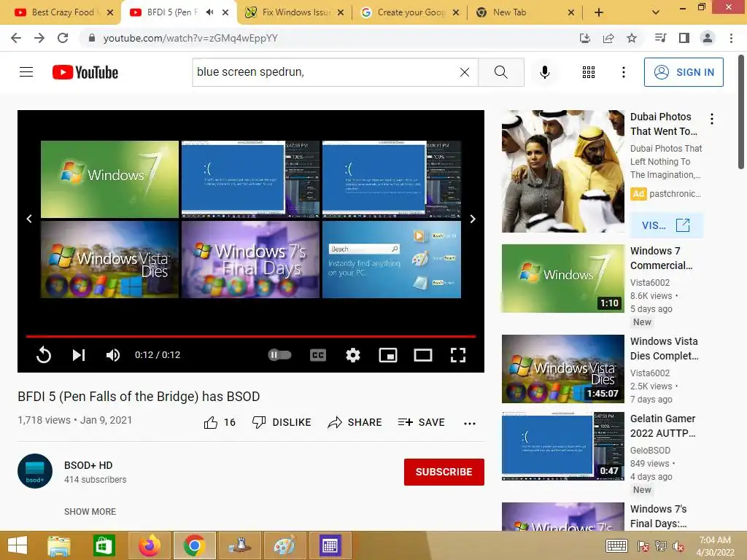Viewport: 747px width, 560px height.
Task: Expand description with SHOW MORE
Action: tap(90, 511)
